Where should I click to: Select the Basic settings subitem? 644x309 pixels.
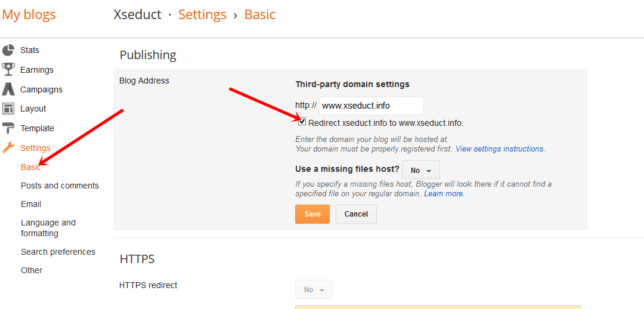31,167
